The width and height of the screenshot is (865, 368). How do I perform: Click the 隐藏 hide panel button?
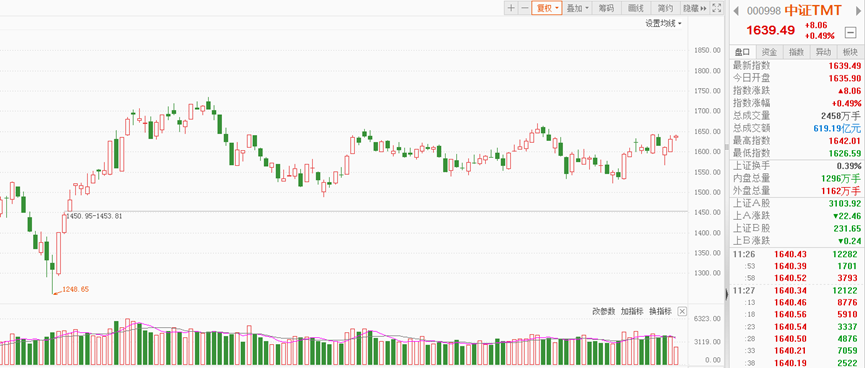tap(695, 8)
